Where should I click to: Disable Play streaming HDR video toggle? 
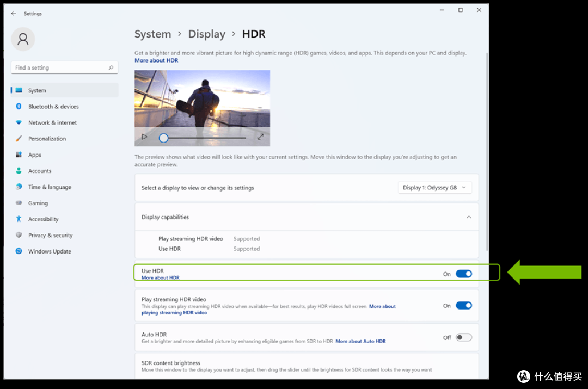pos(464,306)
